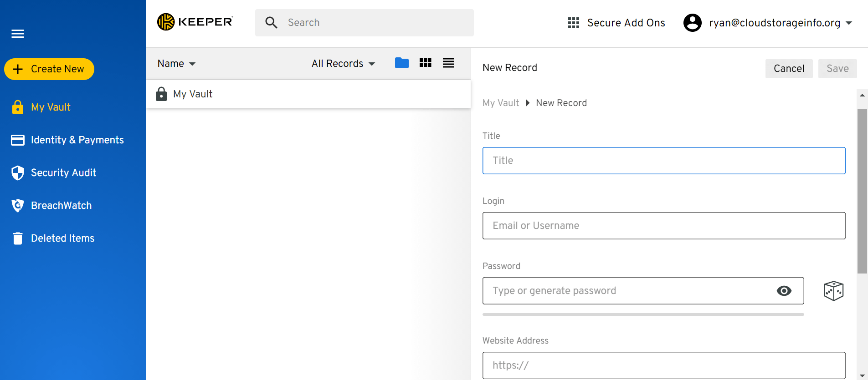This screenshot has width=868, height=380.
Task: Expand the account menu arrow
Action: (x=849, y=23)
